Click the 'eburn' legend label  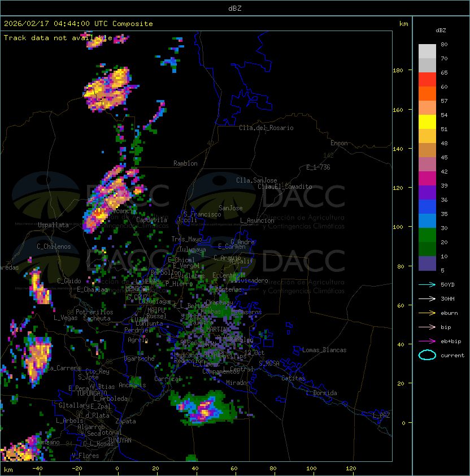click(449, 313)
